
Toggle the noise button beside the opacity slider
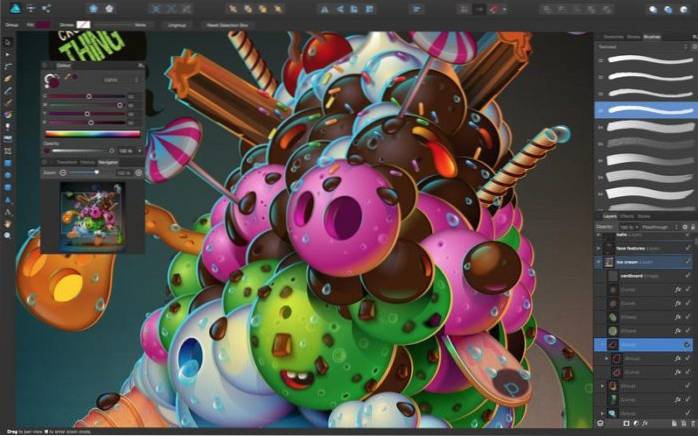[x=47, y=151]
